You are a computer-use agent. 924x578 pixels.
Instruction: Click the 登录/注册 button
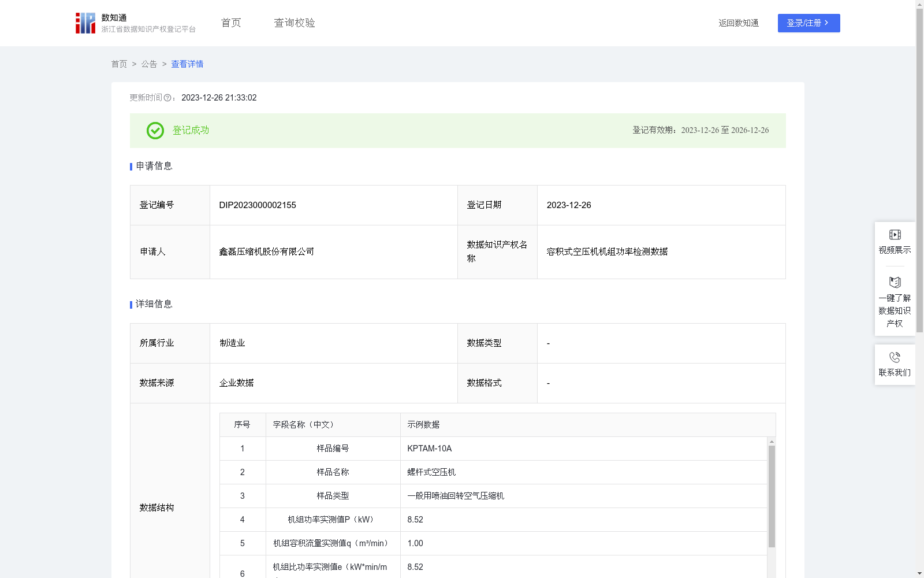click(x=808, y=23)
